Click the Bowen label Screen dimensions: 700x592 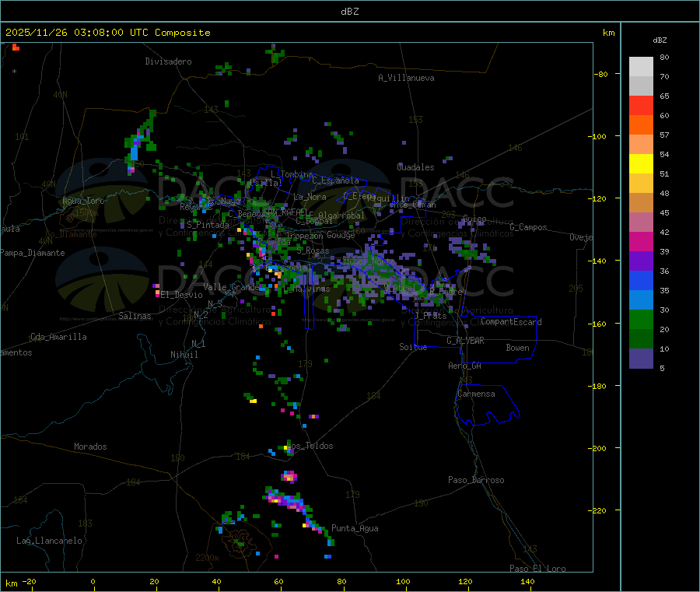[x=518, y=348]
